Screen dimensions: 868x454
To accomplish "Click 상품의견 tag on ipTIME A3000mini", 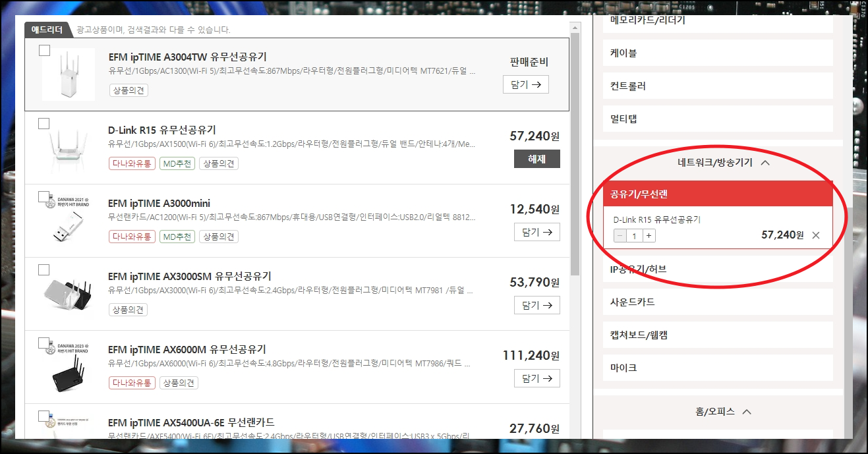I will [x=219, y=237].
